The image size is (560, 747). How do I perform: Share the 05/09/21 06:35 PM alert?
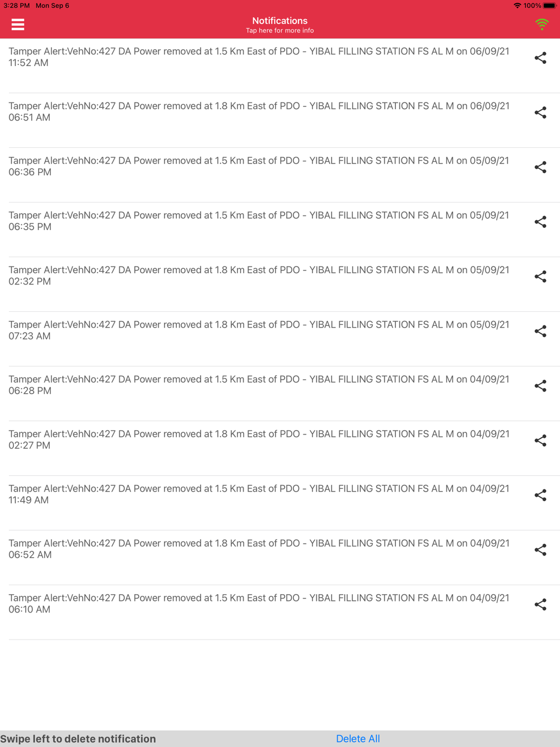tap(540, 222)
